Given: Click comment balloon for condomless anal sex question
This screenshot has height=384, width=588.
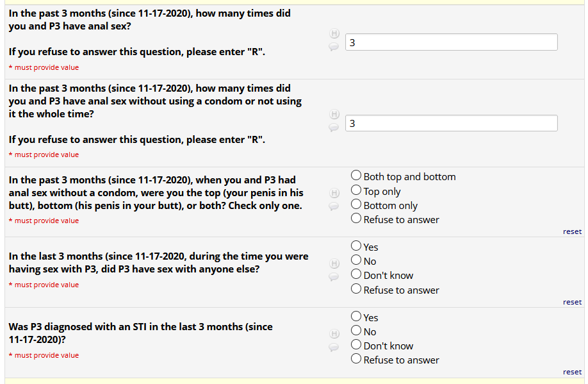Looking at the screenshot, I should [334, 128].
